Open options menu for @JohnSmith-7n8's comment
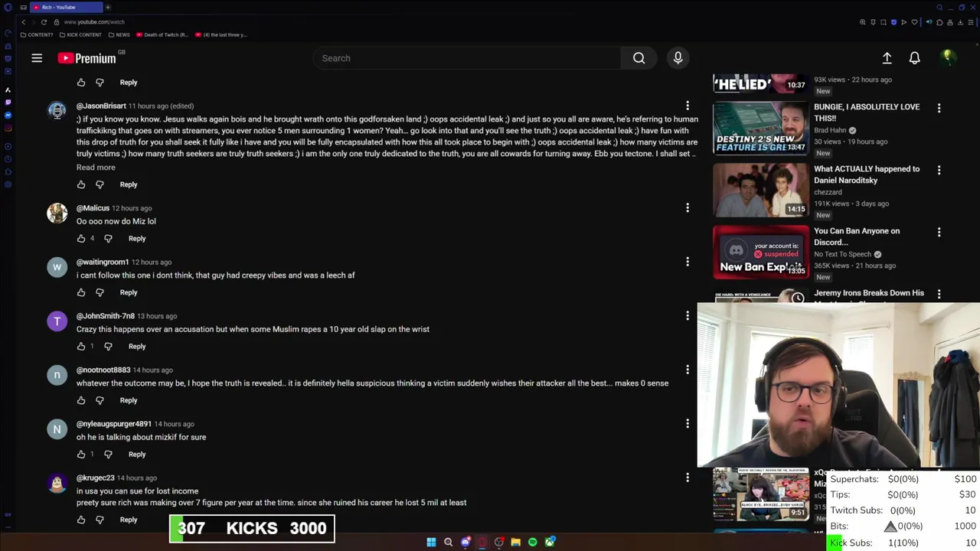 (688, 316)
